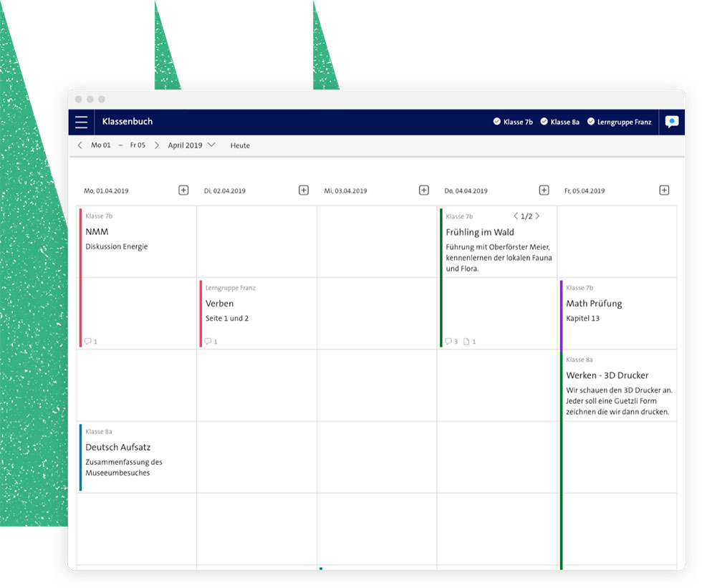View attachment on Frühling im Wald entry
Viewport: 702px width, 588px height.
coord(469,342)
